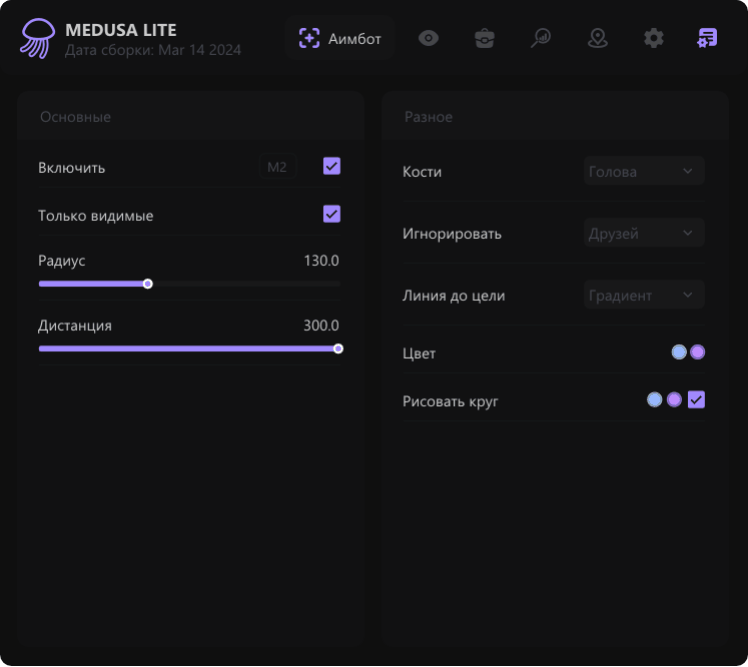Viewport: 748px width, 667px height.
Task: Click the M2 keybind button
Action: [277, 167]
